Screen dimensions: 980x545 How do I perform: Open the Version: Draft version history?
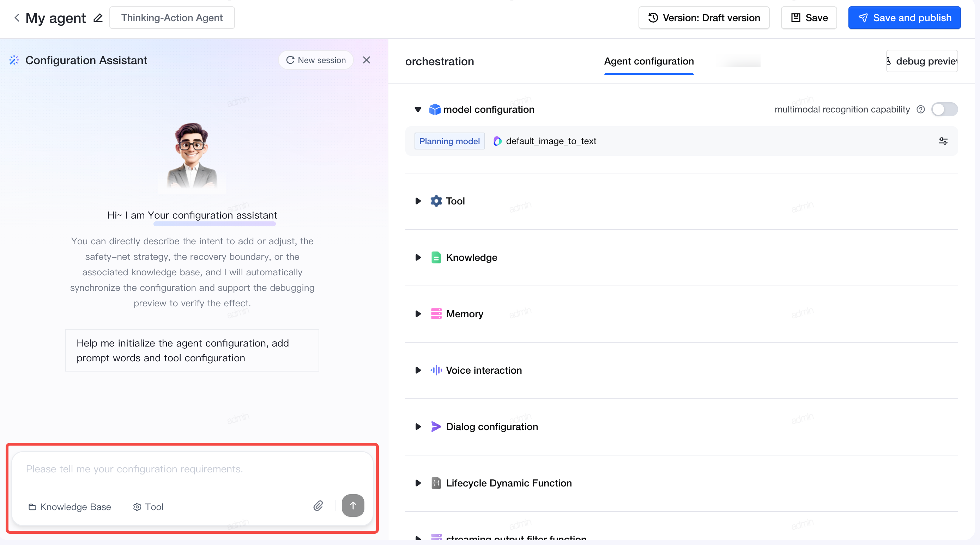[704, 18]
